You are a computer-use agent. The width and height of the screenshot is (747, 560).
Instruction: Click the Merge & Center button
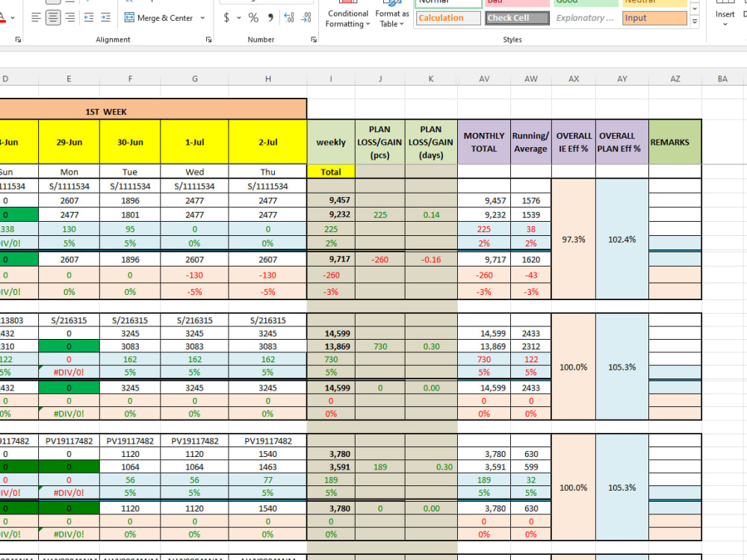(158, 18)
